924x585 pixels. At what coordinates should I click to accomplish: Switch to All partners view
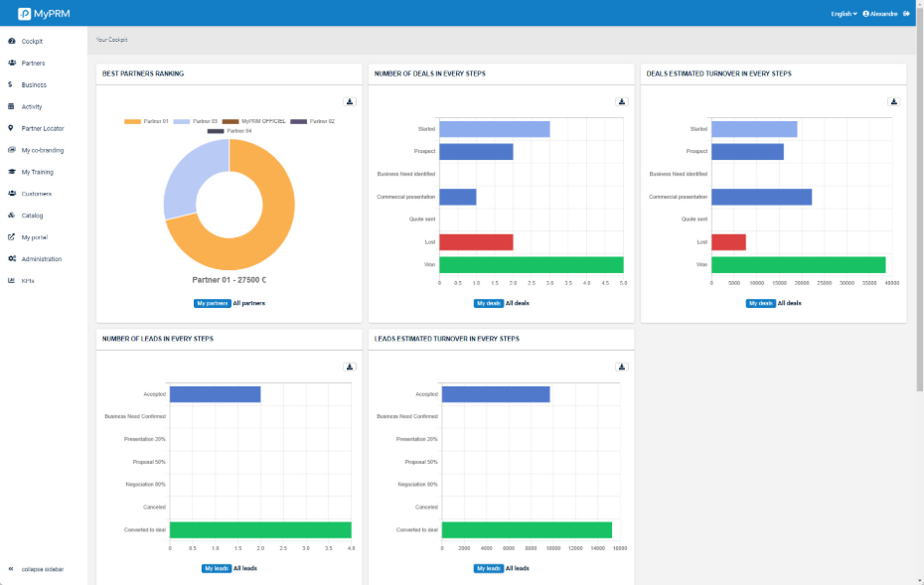(248, 303)
